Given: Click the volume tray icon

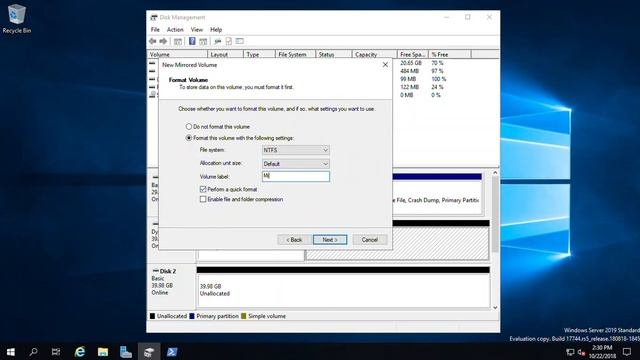Looking at the screenshot, I should (x=581, y=352).
